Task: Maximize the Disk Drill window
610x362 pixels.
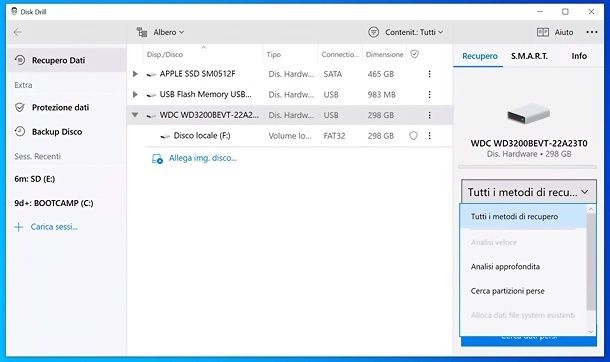Action: coord(565,12)
